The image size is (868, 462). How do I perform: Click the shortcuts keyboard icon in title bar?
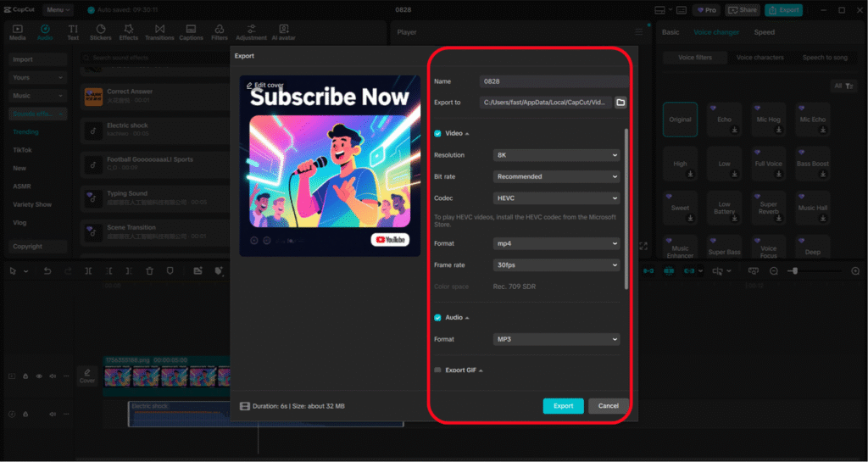pyautogui.click(x=682, y=10)
